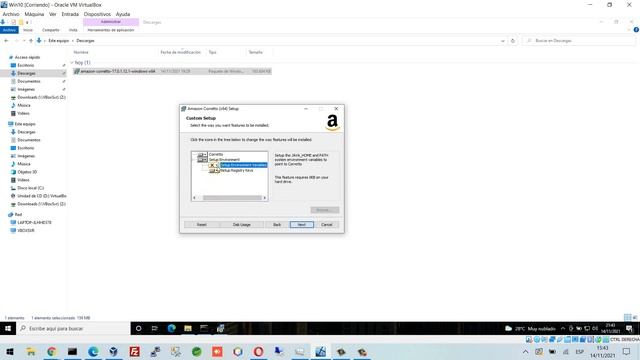Click the Cancel button in Corretto Setup
Screen dimensions: 640x360
click(x=327, y=224)
